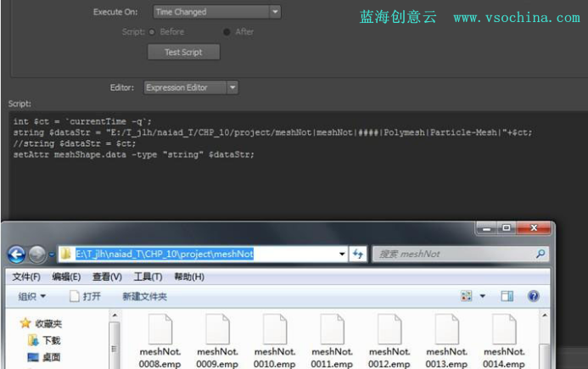588x369 pixels.
Task: Select the After script radio button
Action: pyautogui.click(x=227, y=32)
